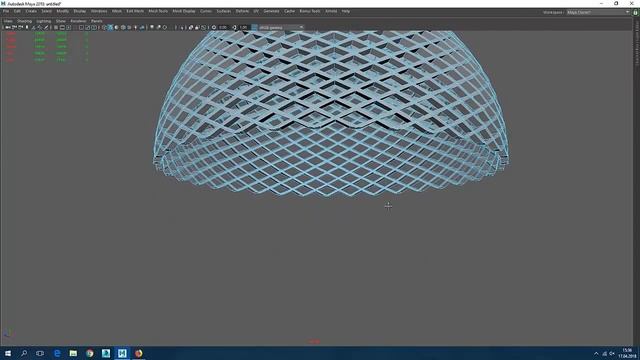Open Firefox from the taskbar
The image size is (640, 360).
(x=139, y=353)
